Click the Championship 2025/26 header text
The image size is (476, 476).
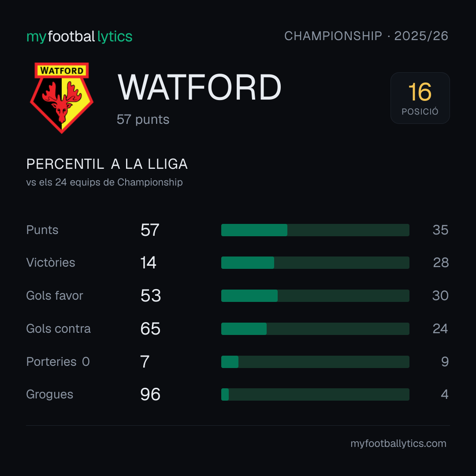point(366,36)
